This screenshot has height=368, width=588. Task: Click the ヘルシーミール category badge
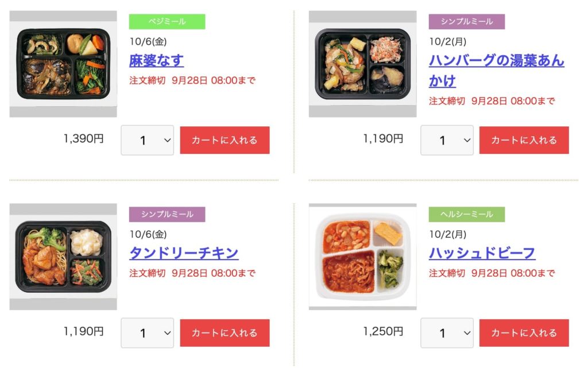coord(467,214)
